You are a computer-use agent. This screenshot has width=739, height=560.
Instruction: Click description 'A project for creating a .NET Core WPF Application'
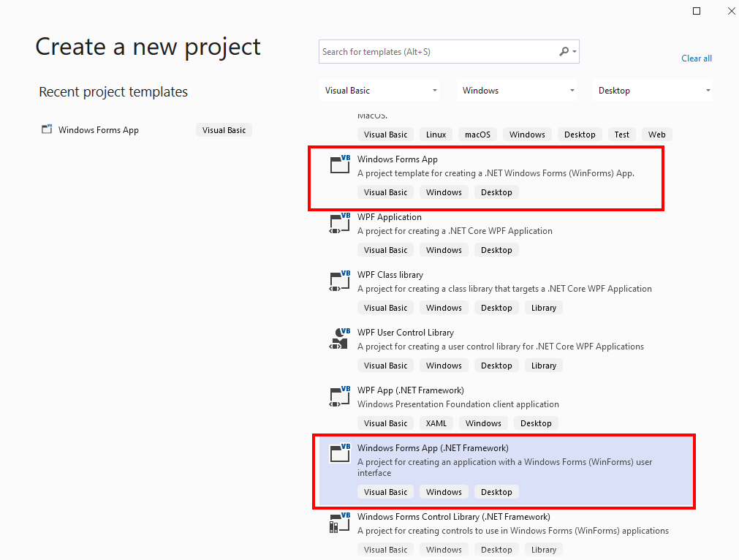(x=455, y=231)
